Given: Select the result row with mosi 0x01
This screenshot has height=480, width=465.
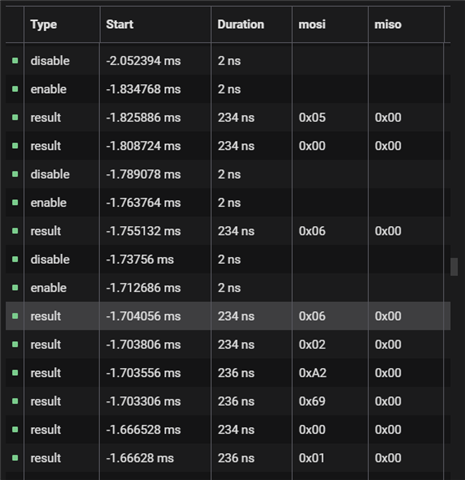Looking at the screenshot, I should coord(228,458).
